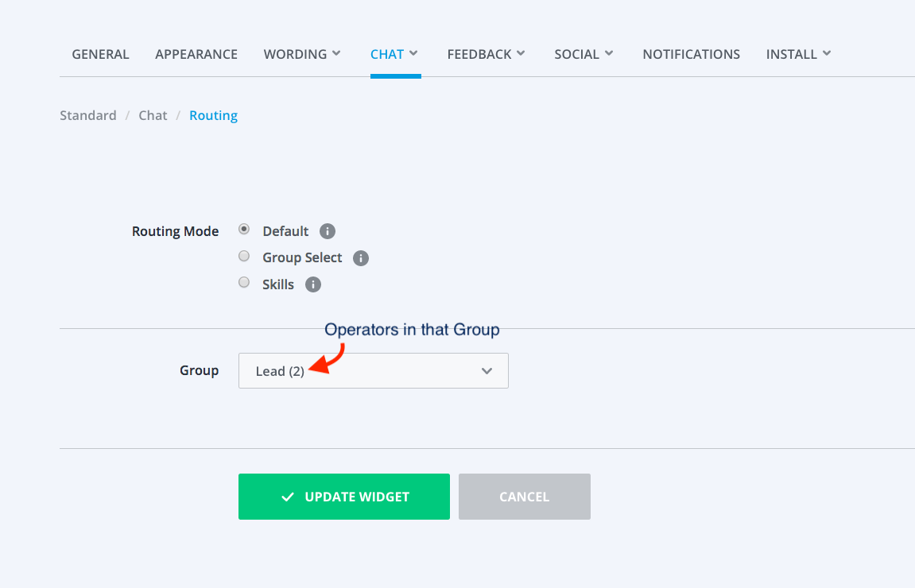Select the Group Select routing mode
The image size is (915, 588).
coord(243,256)
